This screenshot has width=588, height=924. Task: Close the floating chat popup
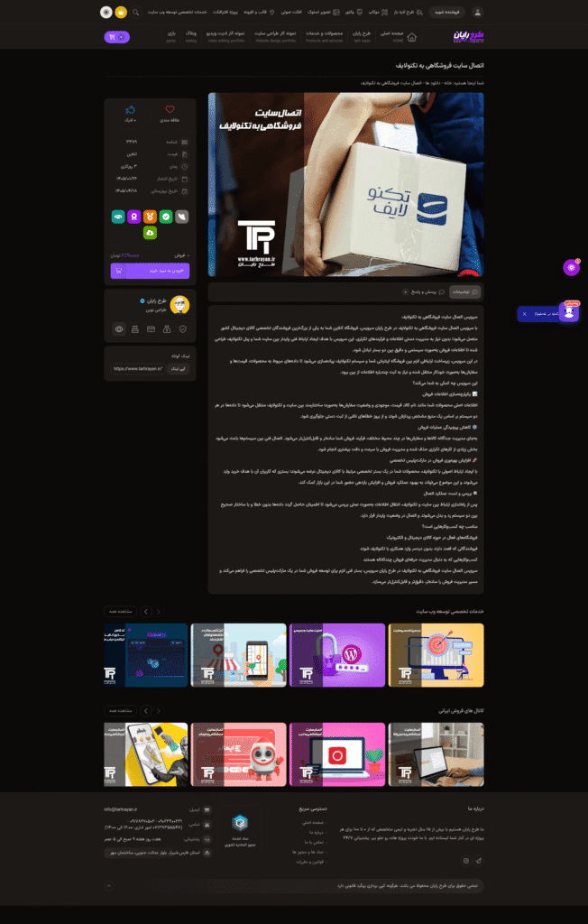tap(524, 314)
